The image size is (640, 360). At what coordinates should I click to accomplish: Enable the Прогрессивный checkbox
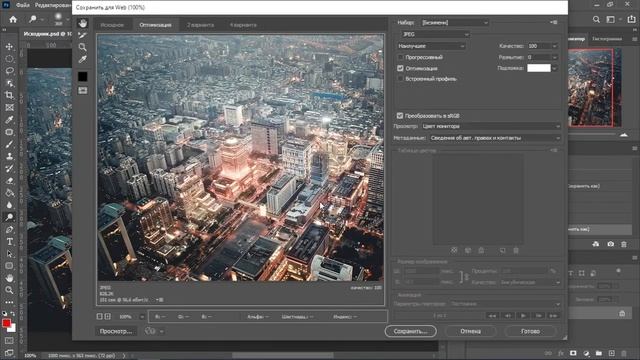pos(400,57)
